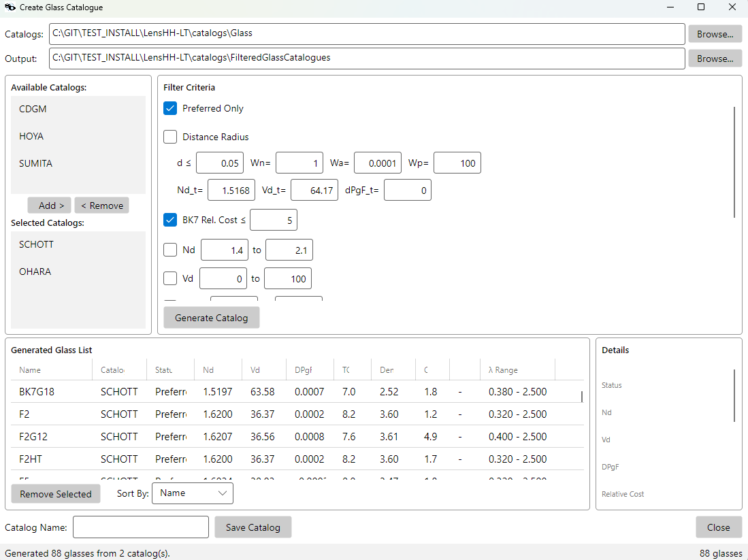
Task: Click the Nd maximum 2.1 field
Action: tap(289, 250)
